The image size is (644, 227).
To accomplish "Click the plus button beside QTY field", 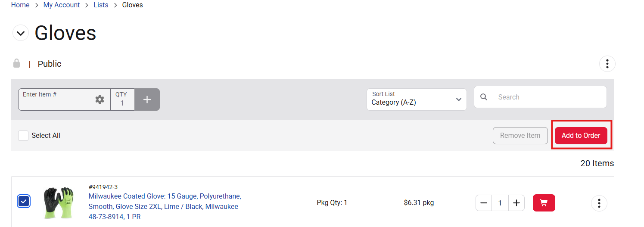I will pos(147,100).
